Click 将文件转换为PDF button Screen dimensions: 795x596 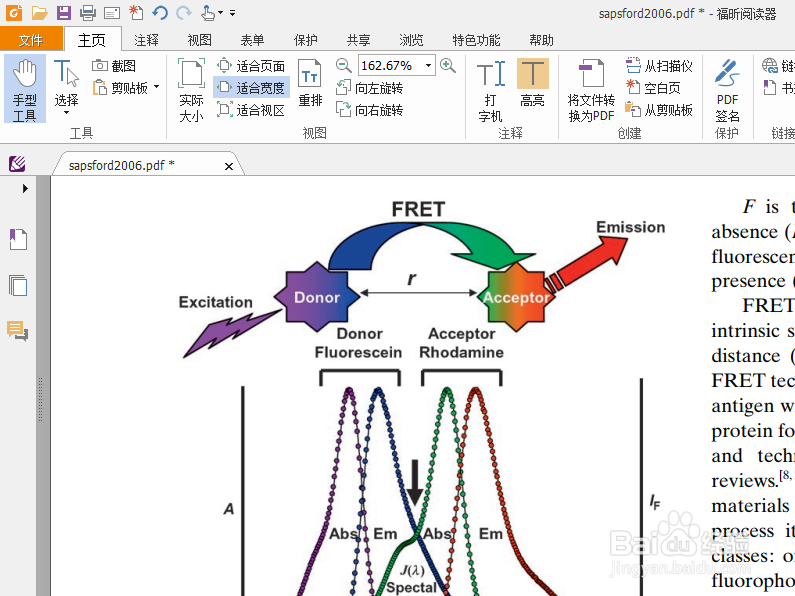591,90
